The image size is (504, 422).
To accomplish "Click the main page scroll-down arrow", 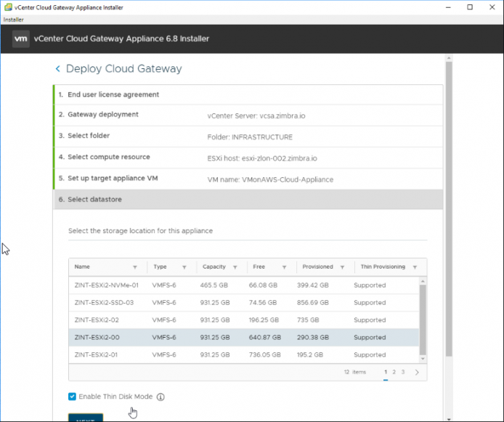I will click(x=449, y=419).
